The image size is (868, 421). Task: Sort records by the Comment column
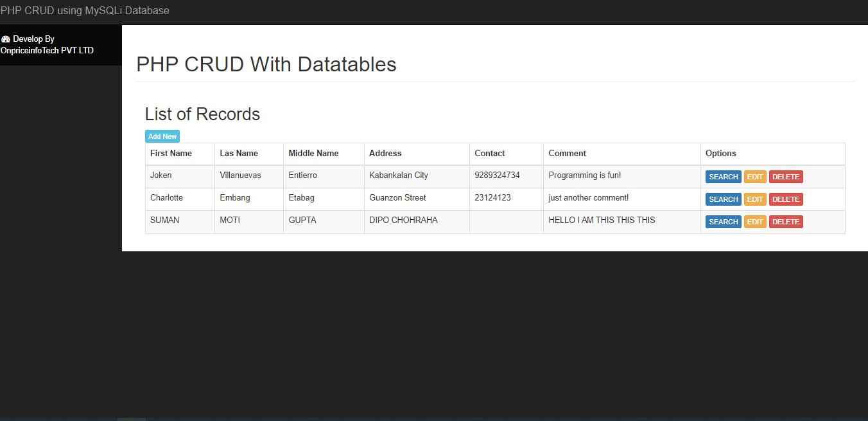(x=567, y=153)
